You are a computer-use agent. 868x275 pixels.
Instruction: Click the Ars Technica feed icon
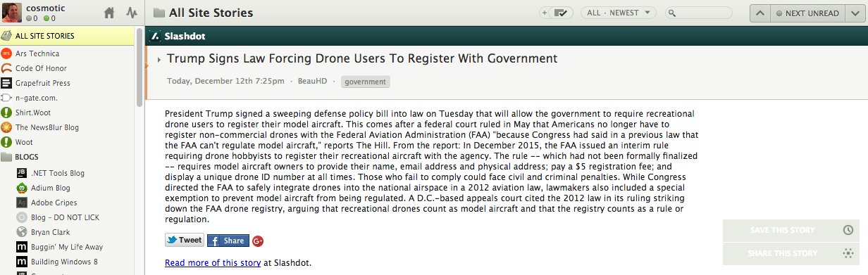(x=6, y=53)
